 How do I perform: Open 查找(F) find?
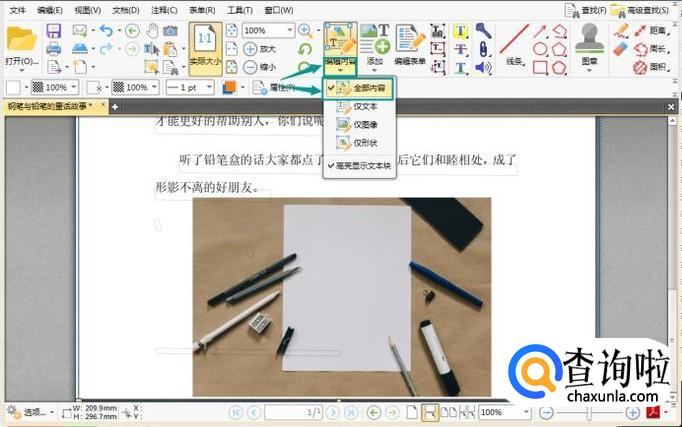point(585,10)
